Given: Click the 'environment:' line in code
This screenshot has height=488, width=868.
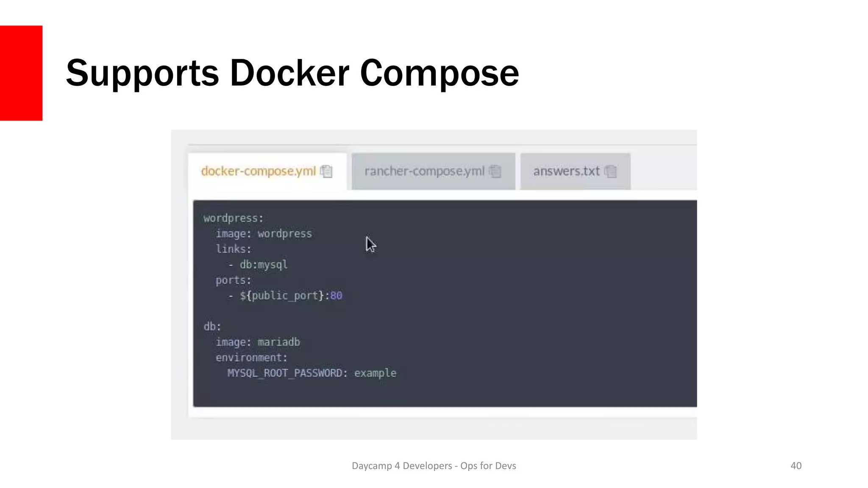Looking at the screenshot, I should [252, 358].
